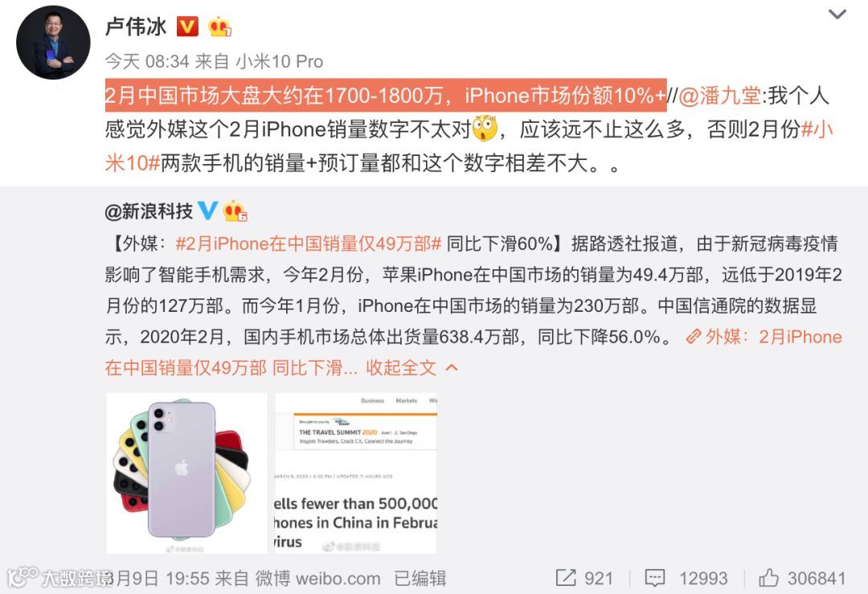View the iPhone 11 colors thumbnail image

pos(186,473)
